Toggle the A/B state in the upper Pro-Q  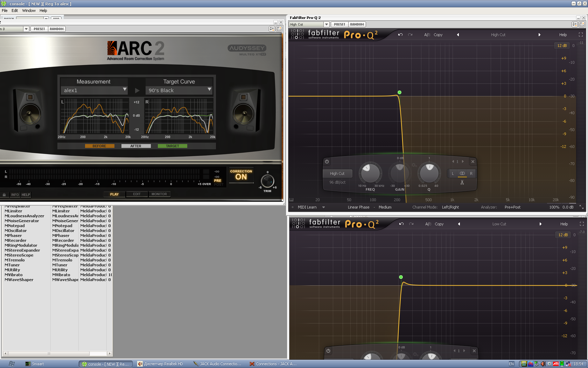tap(427, 35)
